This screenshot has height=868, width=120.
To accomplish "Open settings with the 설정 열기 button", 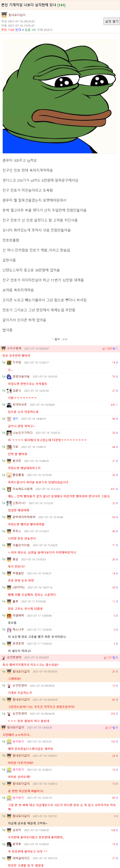I will [111, 21].
